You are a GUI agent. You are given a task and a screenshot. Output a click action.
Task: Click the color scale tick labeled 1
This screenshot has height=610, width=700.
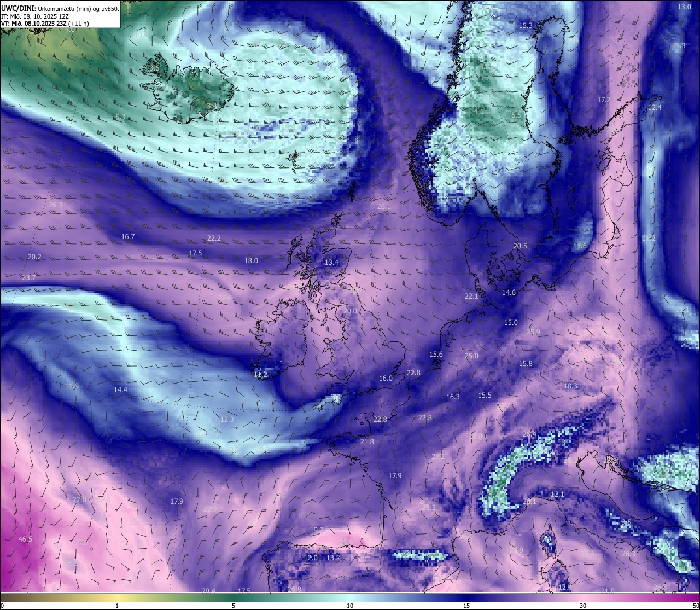coord(117,606)
